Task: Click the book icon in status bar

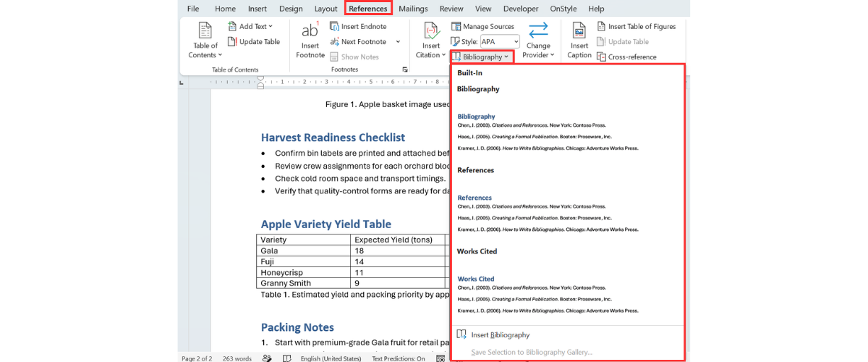Action: 287,358
